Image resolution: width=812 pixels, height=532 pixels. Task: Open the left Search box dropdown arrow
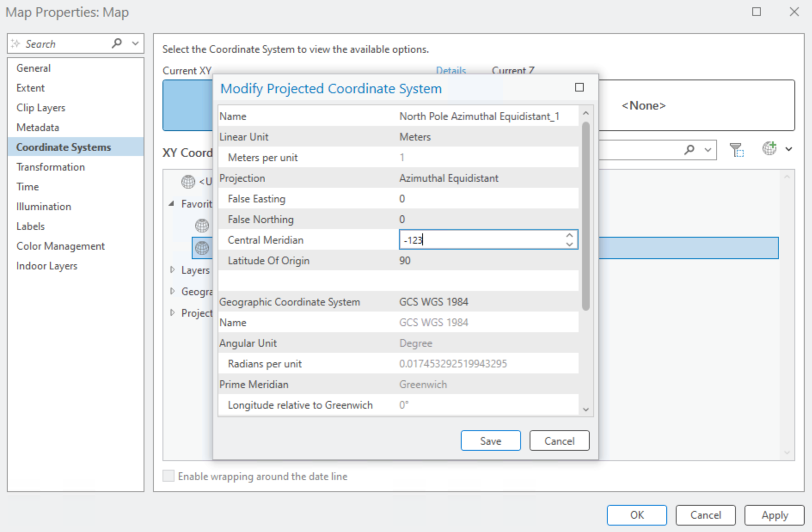[x=135, y=43]
